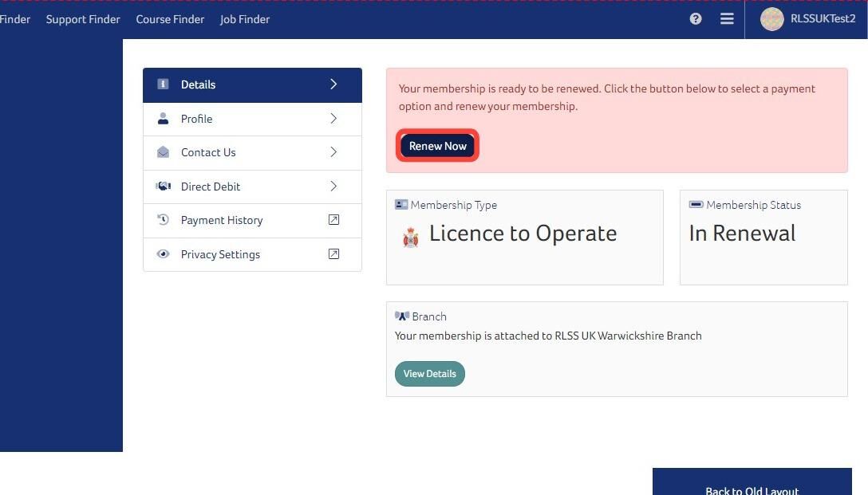The image size is (868, 495).
Task: Click the Payment History clock icon
Action: 163,219
